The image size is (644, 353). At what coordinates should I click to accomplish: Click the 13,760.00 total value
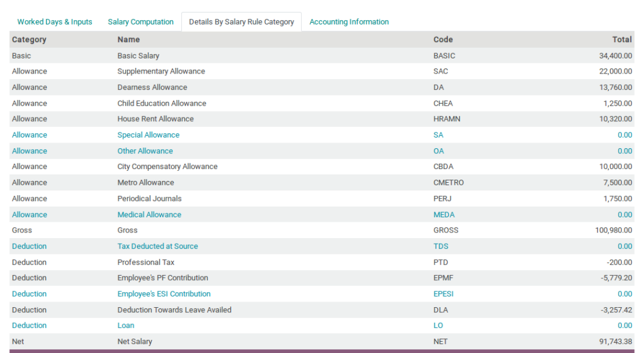coord(616,87)
